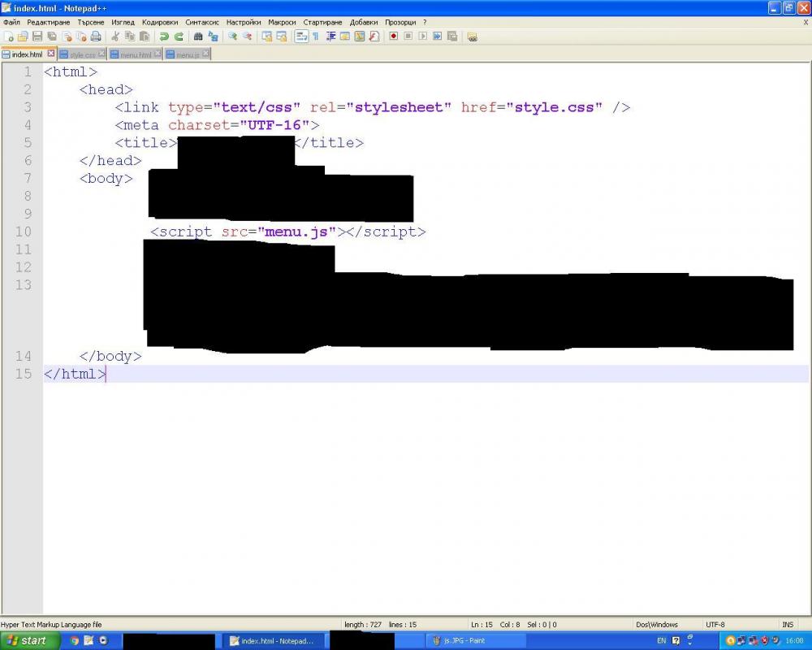The width and height of the screenshot is (812, 650).
Task: Open the Изглед menu
Action: [123, 22]
